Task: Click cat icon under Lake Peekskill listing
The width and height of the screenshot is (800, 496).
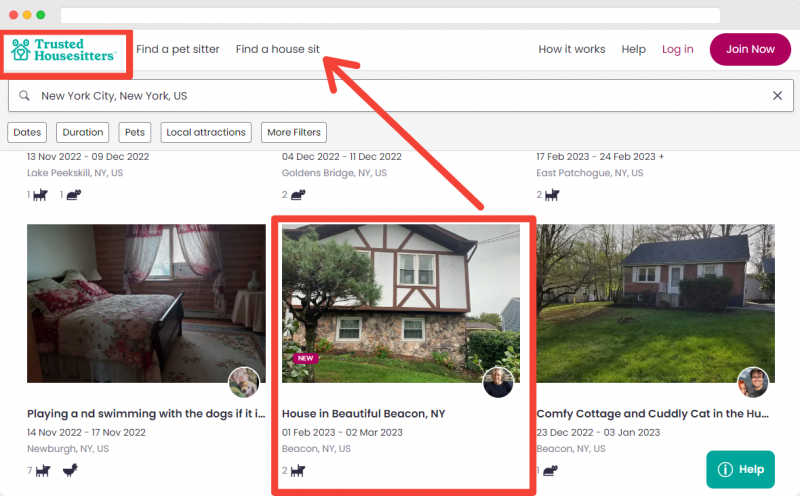Action: 74,194
